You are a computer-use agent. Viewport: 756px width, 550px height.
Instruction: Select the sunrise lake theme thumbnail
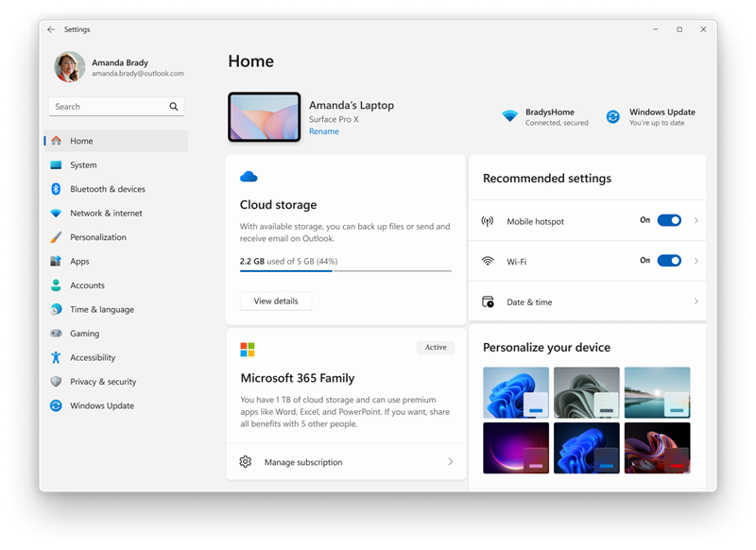(657, 391)
